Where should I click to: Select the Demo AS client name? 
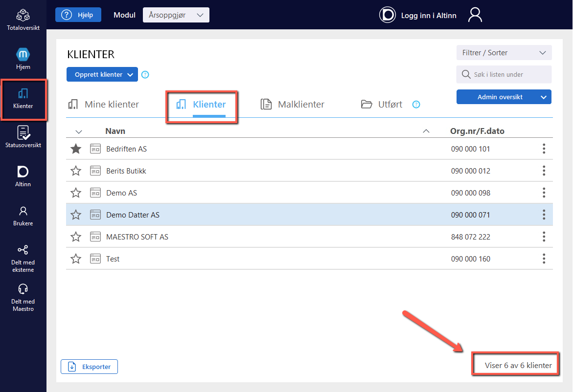point(122,193)
